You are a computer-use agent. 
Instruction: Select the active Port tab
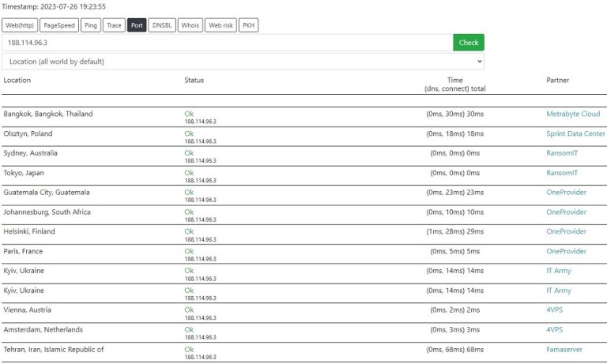[137, 25]
